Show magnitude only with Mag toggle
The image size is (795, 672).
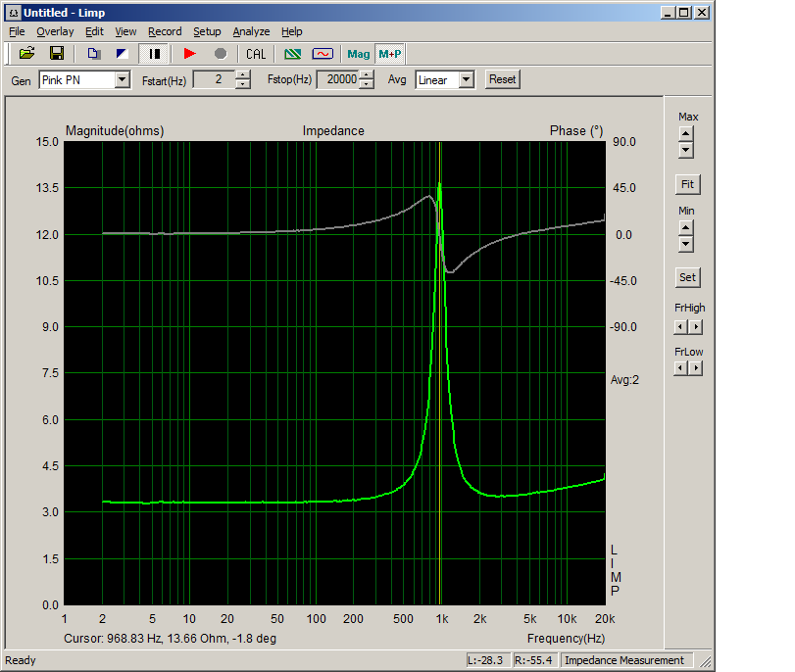pos(359,54)
